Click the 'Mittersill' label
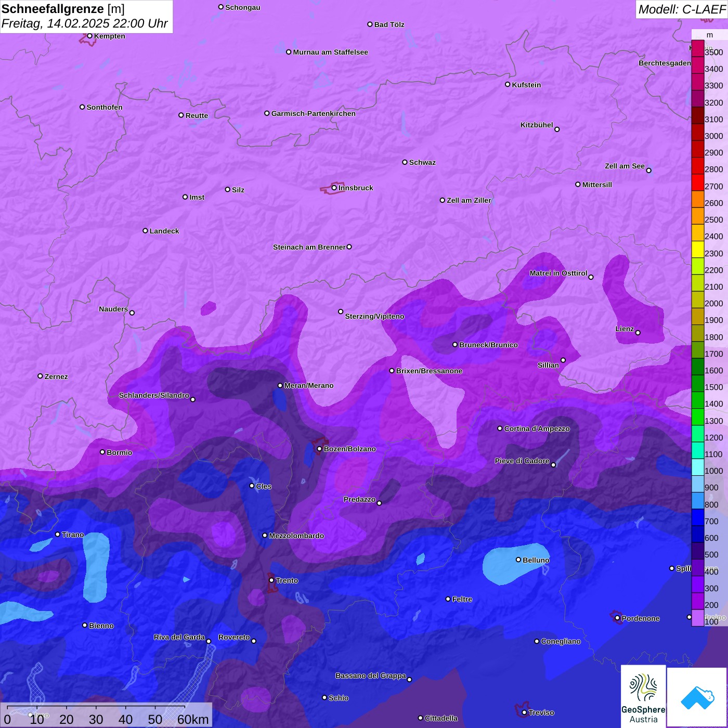728x728 pixels. (597, 185)
